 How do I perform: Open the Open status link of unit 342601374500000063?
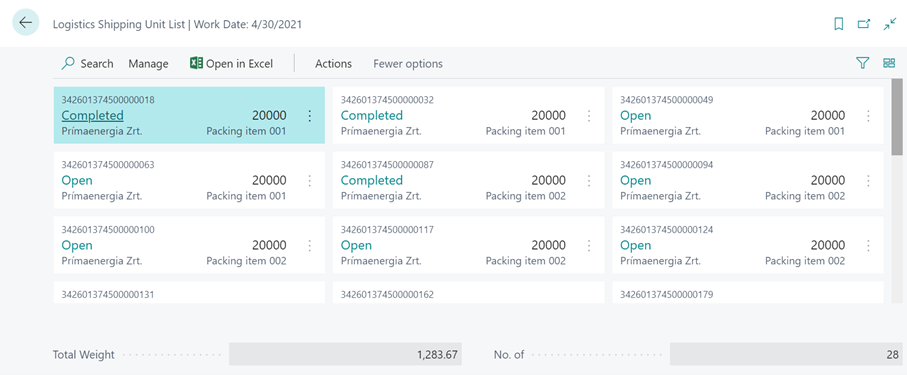(77, 180)
